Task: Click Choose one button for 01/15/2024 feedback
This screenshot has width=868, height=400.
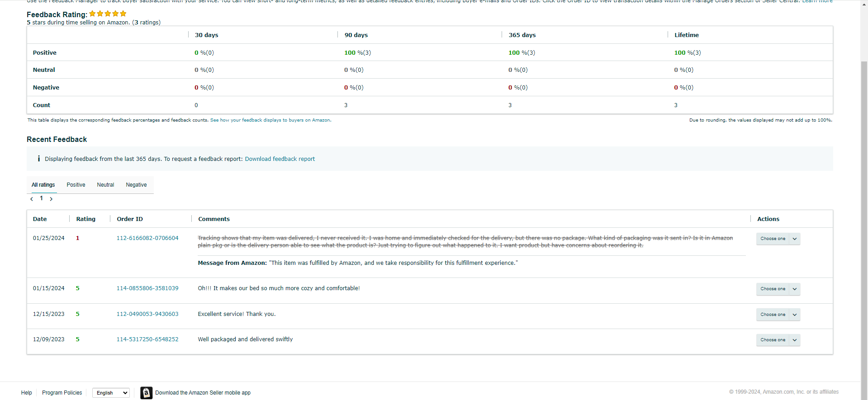Action: click(x=773, y=289)
